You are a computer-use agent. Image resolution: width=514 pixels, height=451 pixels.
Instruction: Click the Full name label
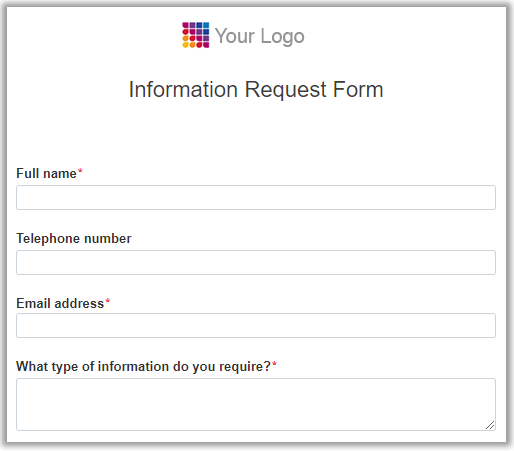(x=46, y=174)
